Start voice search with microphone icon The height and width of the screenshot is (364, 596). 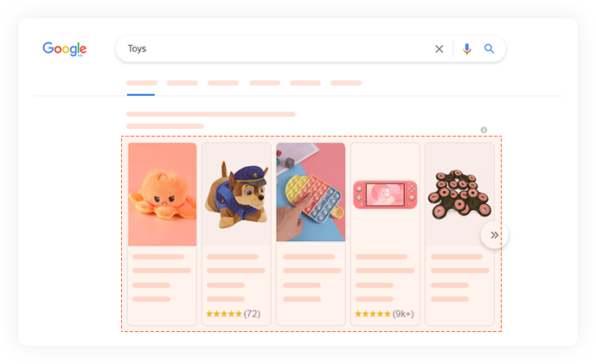tap(467, 49)
